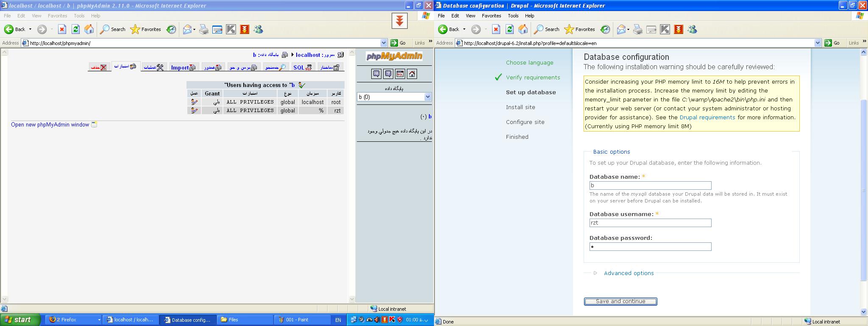Viewport: 868px width, 326px height.
Task: Refresh the Drupal installer page
Action: point(509,29)
